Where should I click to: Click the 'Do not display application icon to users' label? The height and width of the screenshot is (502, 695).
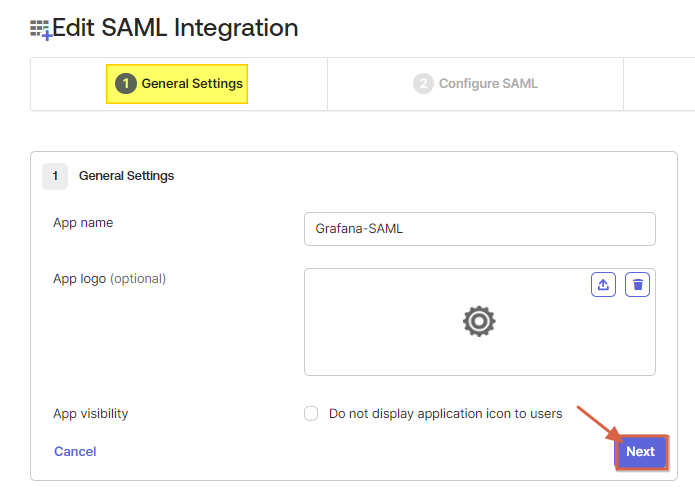pos(445,414)
